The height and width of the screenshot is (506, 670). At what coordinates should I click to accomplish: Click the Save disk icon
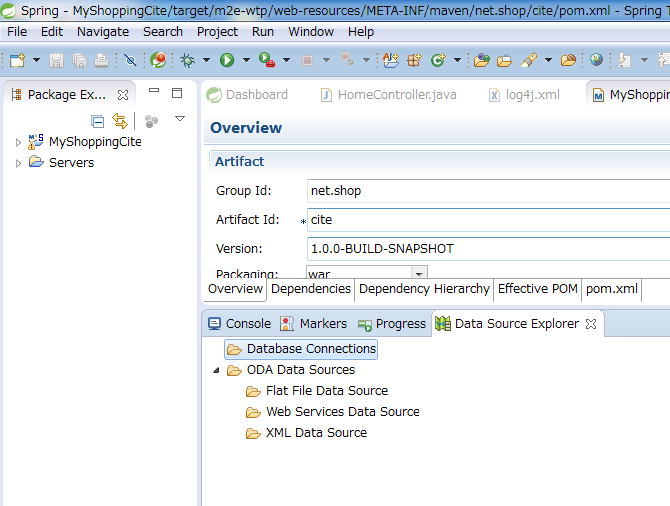[56, 60]
